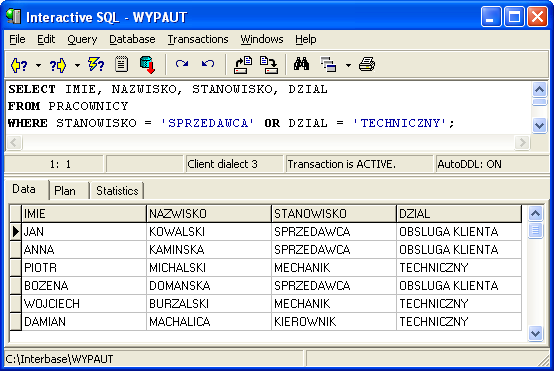Open the File menu
This screenshot has width=554, height=371.
(x=17, y=39)
